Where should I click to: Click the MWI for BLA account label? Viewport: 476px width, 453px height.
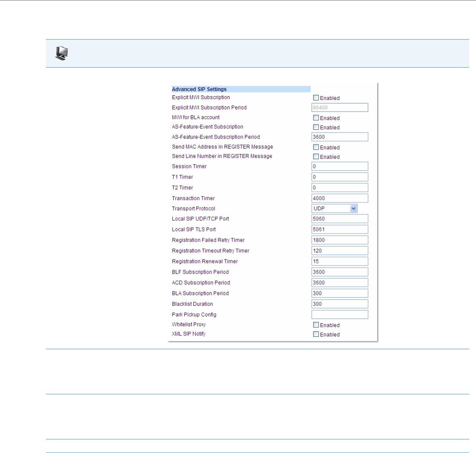coord(195,117)
